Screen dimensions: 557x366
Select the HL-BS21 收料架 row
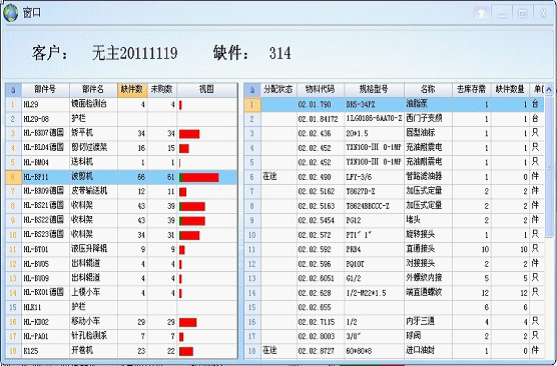121,206
